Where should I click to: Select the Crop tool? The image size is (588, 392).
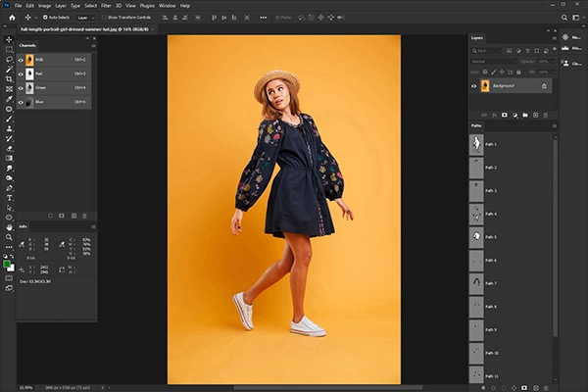pos(9,78)
